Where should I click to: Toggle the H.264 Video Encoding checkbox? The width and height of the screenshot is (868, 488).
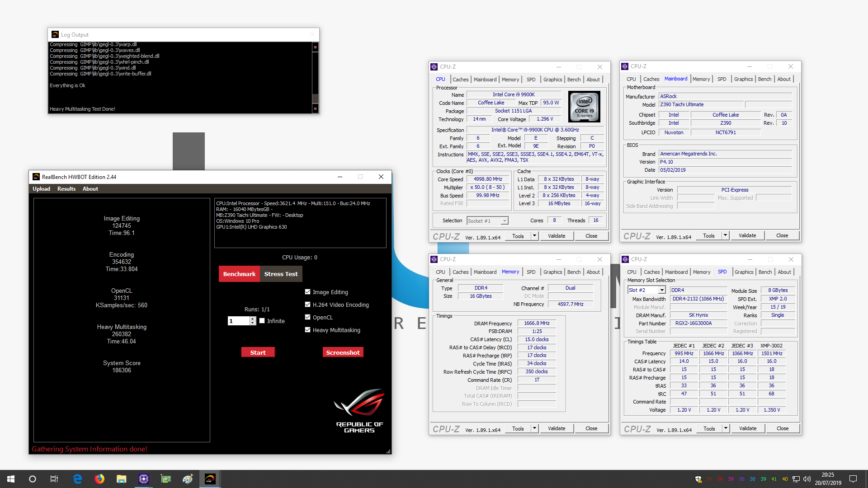(308, 305)
